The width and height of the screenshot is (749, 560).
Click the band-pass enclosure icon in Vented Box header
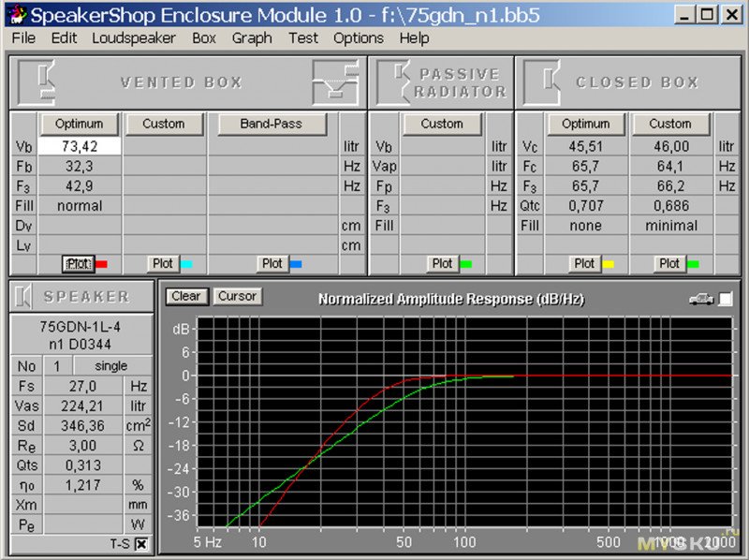tap(336, 82)
